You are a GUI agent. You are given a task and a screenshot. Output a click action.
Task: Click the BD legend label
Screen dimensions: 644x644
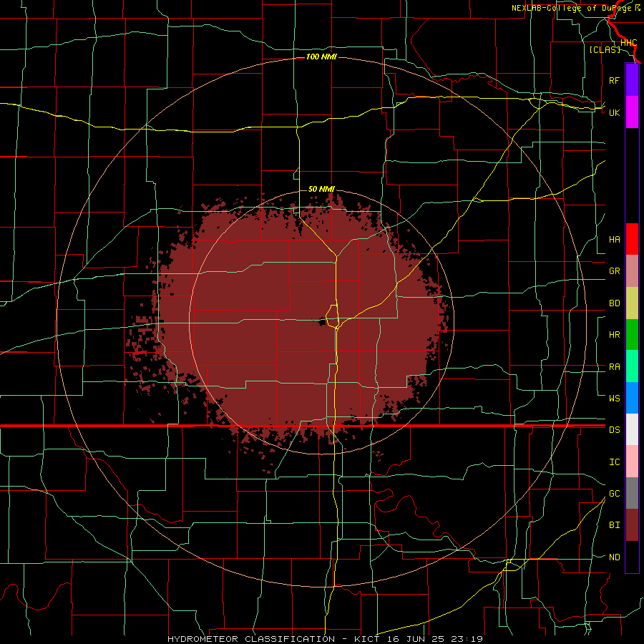tap(614, 303)
